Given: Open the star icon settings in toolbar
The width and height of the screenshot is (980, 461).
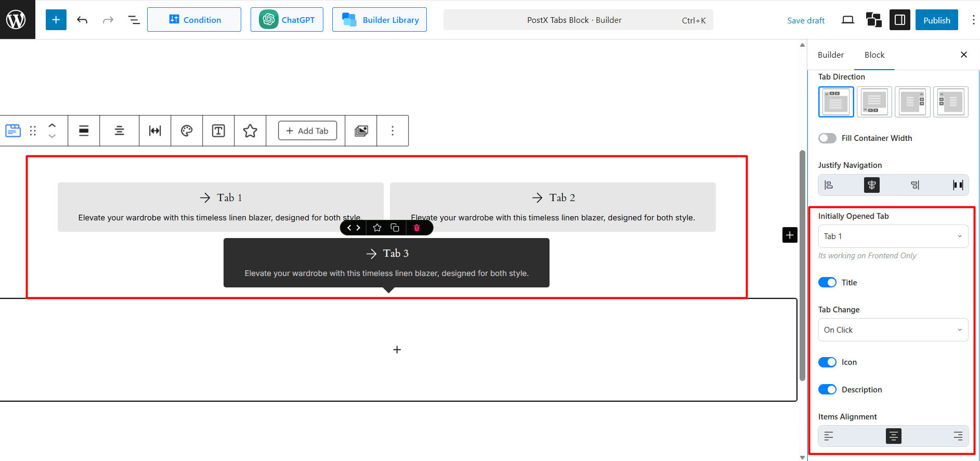Looking at the screenshot, I should coord(250,131).
